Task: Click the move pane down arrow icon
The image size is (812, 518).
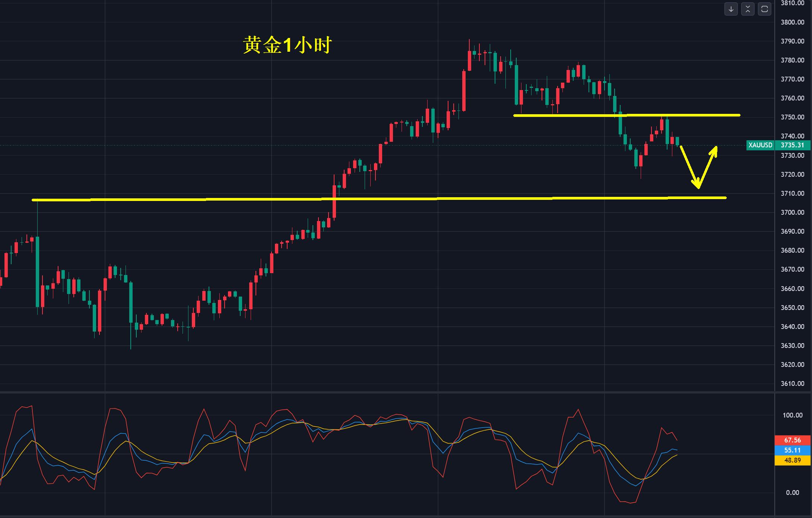Action: pos(731,9)
